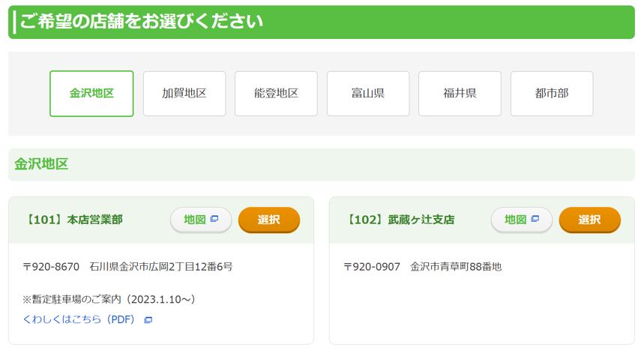Choose the 富山県 tab
The image size is (644, 350).
point(368,94)
